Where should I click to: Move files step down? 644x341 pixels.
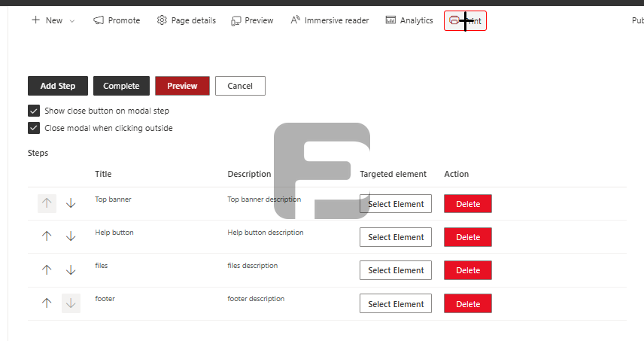click(x=71, y=269)
